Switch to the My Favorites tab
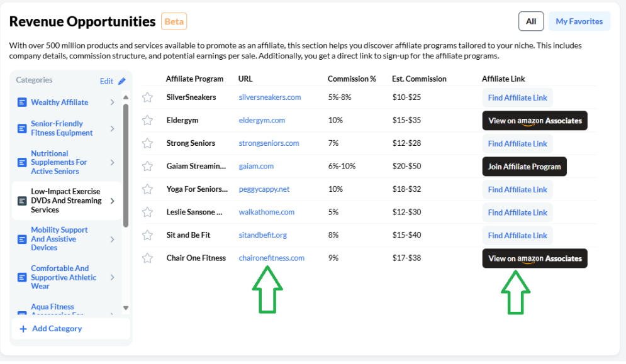The width and height of the screenshot is (626, 364). tap(579, 21)
